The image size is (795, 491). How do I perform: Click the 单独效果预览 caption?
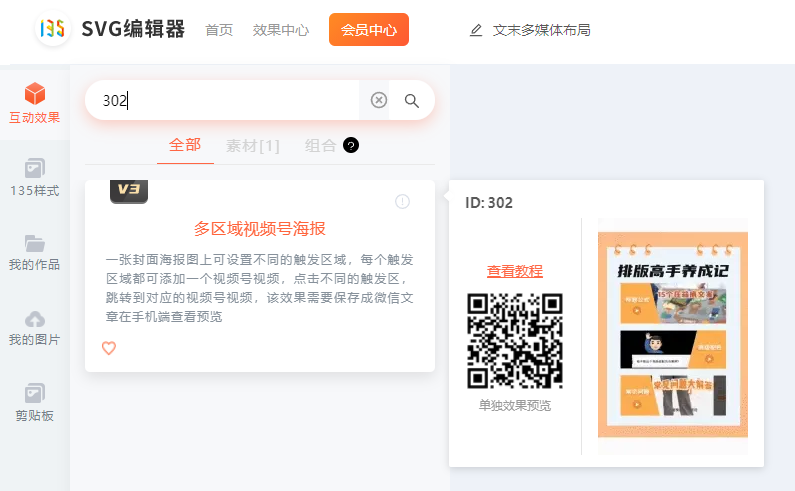coord(515,405)
